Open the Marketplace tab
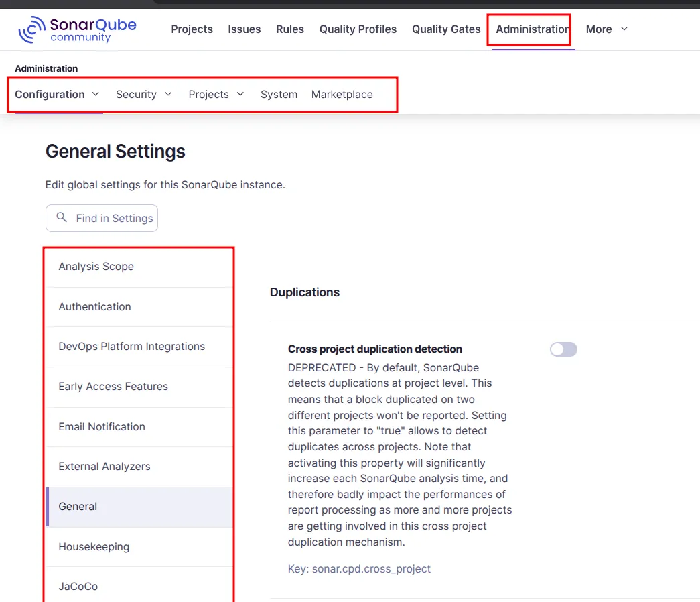The height and width of the screenshot is (602, 700). pyautogui.click(x=342, y=95)
